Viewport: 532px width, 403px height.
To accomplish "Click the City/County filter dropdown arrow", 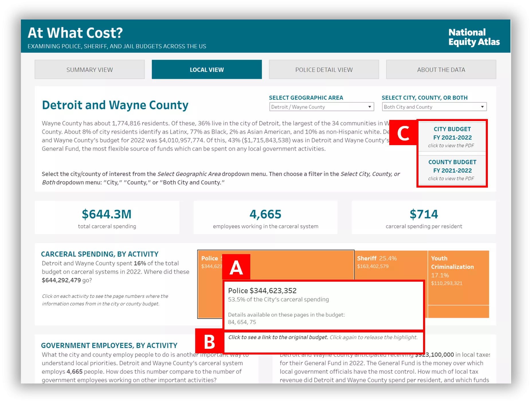I will coord(482,107).
